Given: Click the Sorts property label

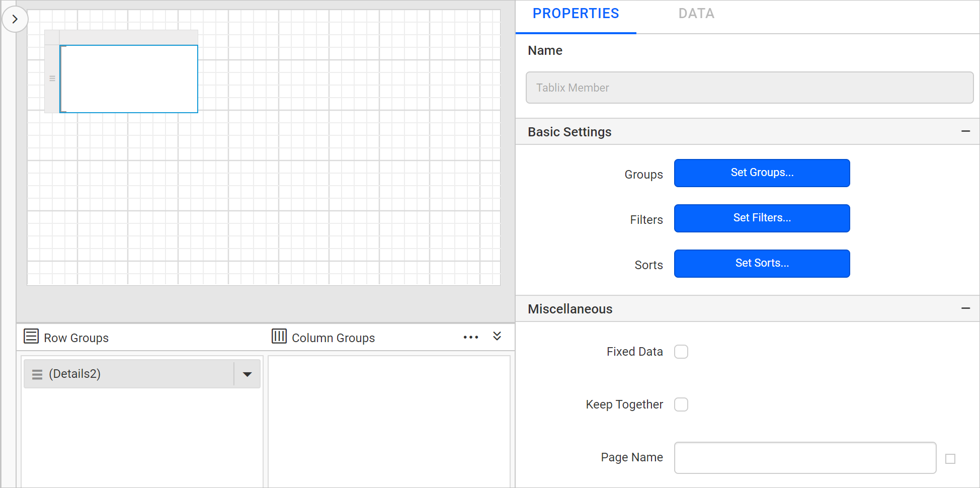Looking at the screenshot, I should pyautogui.click(x=649, y=265).
